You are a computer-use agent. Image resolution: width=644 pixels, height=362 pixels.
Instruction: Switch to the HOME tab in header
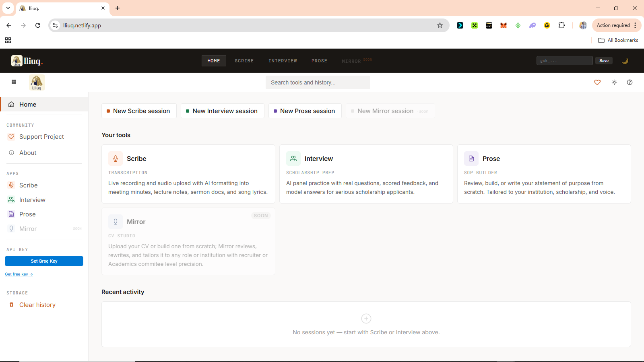click(x=214, y=61)
